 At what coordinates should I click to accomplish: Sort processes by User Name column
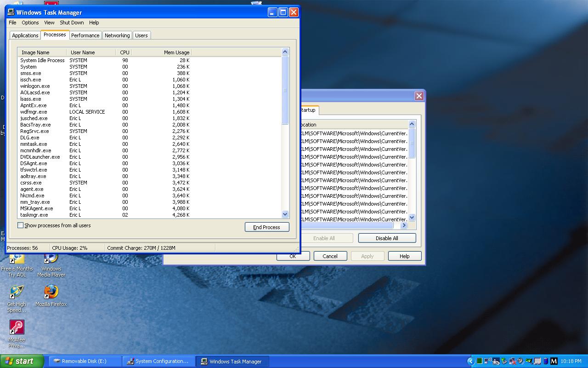click(91, 52)
